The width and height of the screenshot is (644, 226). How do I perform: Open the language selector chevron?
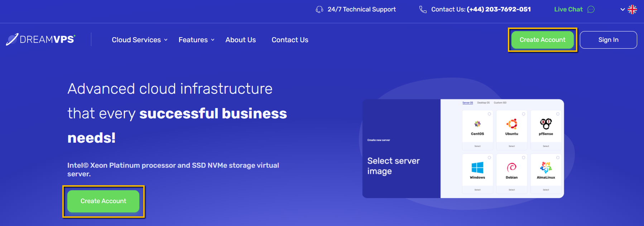(x=623, y=10)
